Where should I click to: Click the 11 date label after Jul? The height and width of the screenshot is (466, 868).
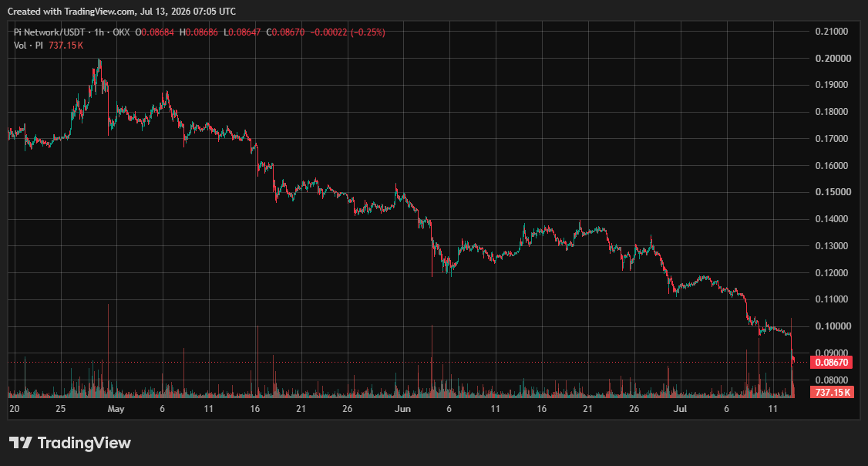(x=772, y=409)
